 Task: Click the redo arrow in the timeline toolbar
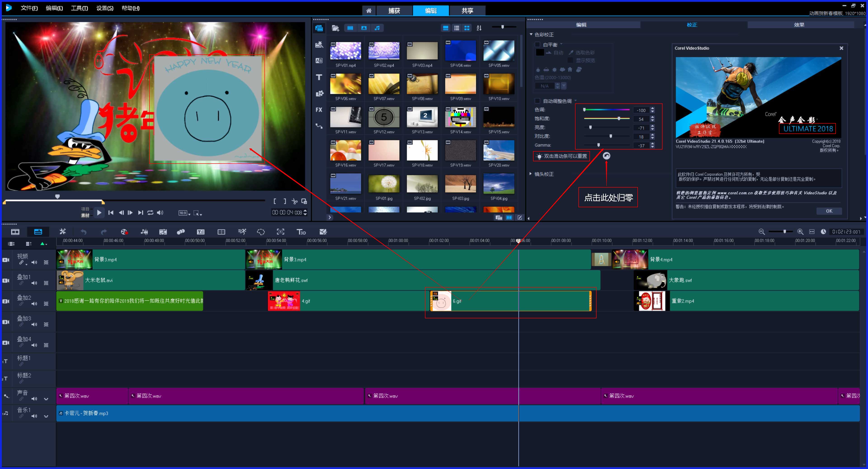pyautogui.click(x=104, y=232)
